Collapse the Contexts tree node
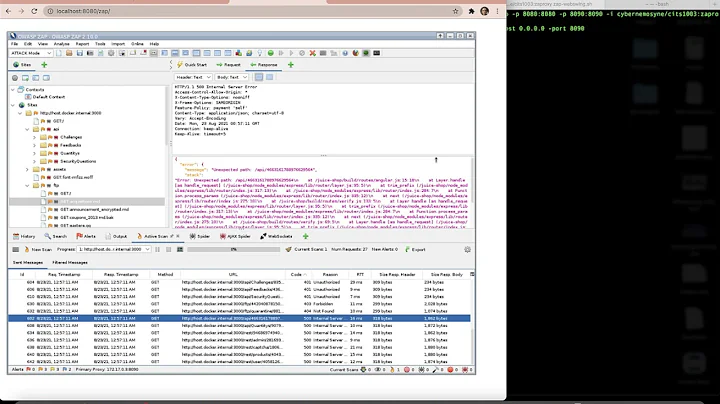The image size is (720, 404). (13, 90)
